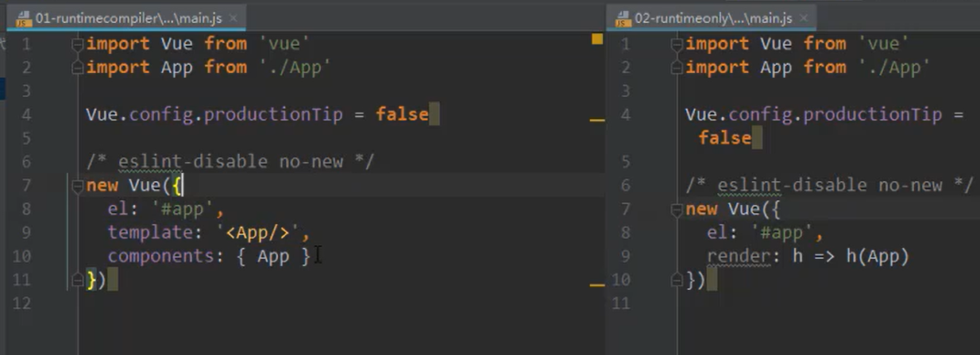Click line number 9 in right editor gutter

pyautogui.click(x=625, y=257)
